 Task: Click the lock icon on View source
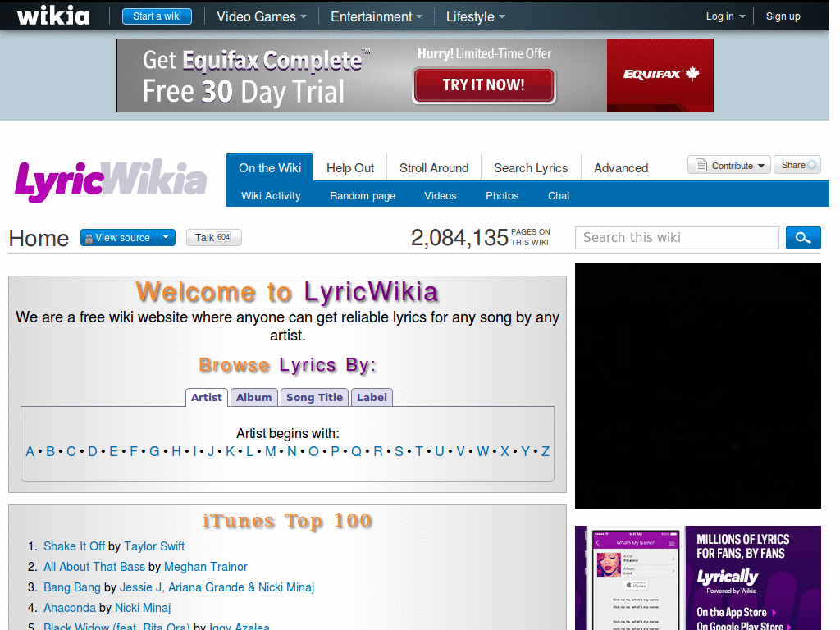pyautogui.click(x=89, y=239)
